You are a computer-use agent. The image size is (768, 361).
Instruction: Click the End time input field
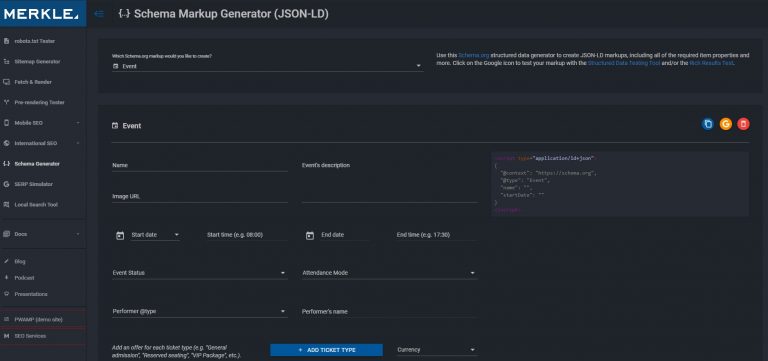436,235
